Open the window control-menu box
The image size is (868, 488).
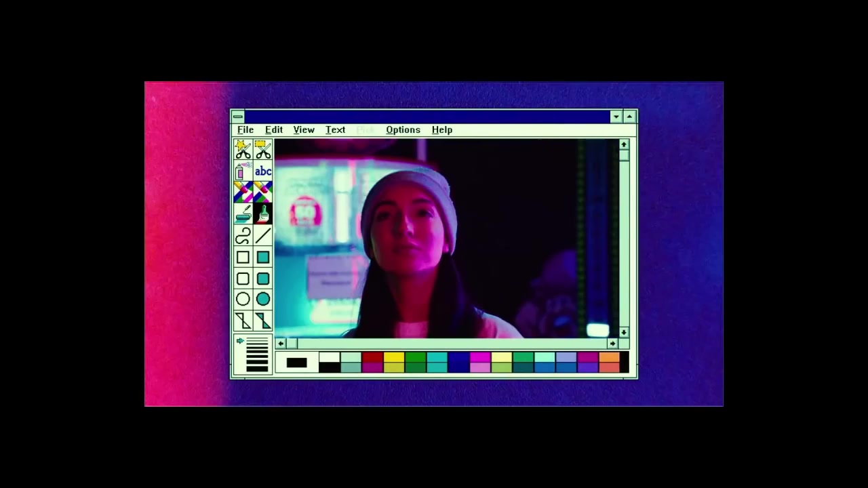click(x=237, y=117)
